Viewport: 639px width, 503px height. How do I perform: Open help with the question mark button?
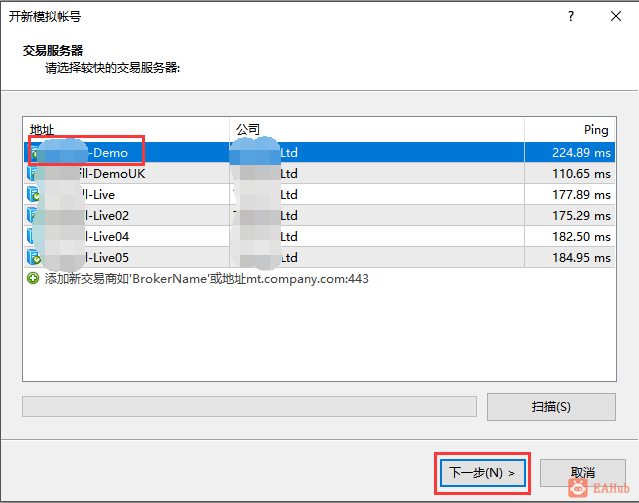point(570,17)
